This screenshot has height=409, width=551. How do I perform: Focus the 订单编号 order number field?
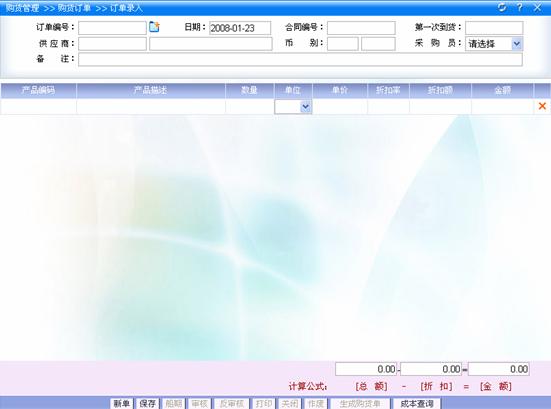pos(112,28)
